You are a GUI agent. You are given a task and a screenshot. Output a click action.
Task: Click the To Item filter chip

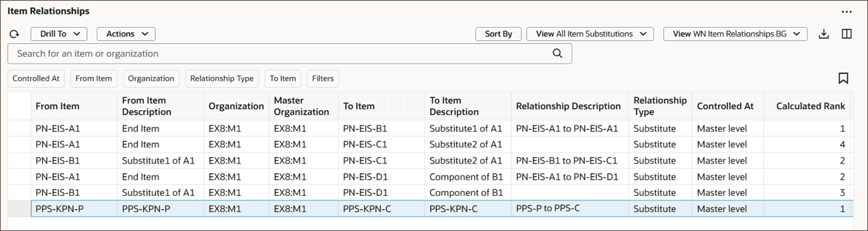tap(283, 79)
